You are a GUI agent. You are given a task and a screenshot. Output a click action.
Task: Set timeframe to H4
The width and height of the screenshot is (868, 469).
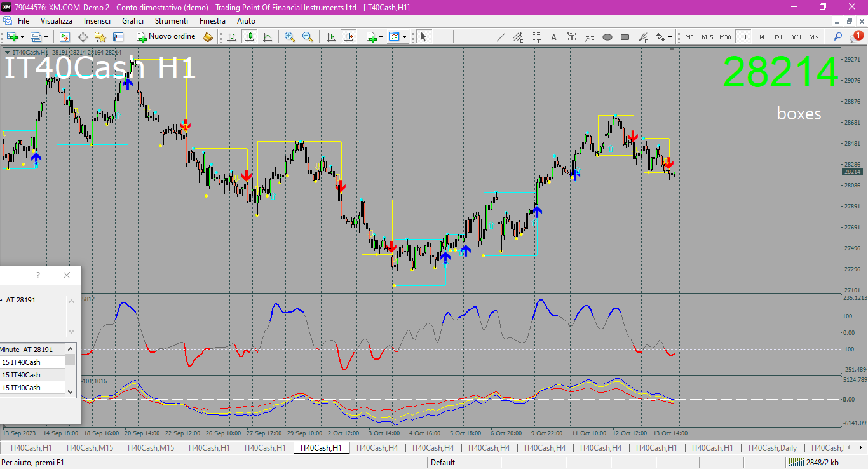761,37
